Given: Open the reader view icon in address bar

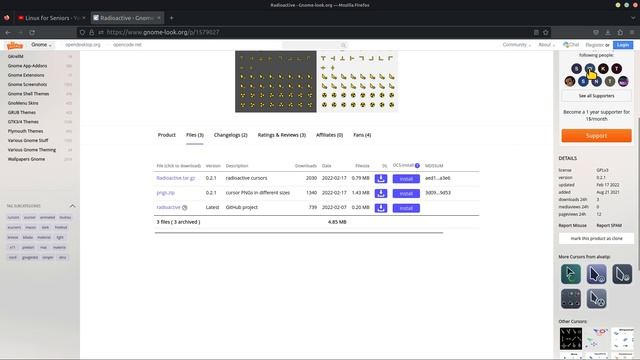Looking at the screenshot, I should [536, 32].
